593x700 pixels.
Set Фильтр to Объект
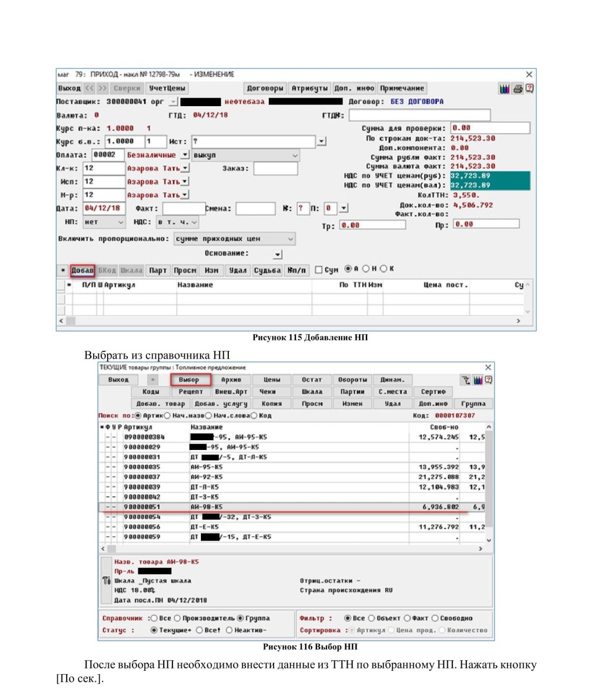click(x=372, y=619)
